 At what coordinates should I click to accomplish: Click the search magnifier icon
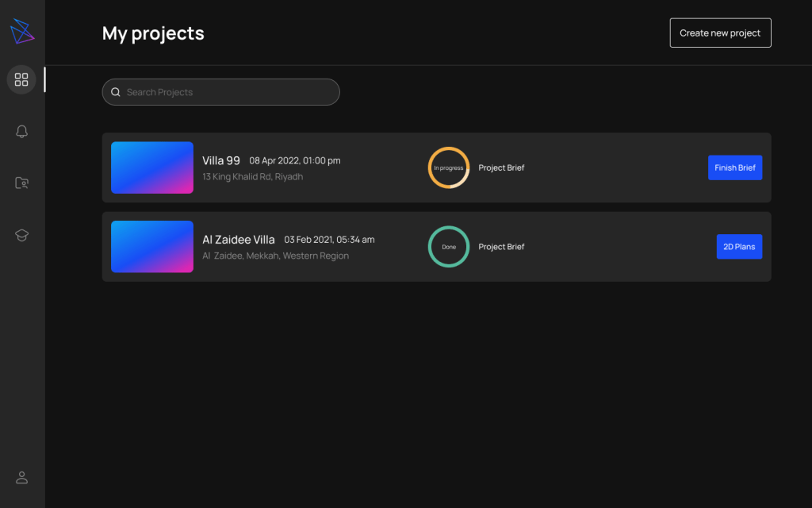pos(116,92)
